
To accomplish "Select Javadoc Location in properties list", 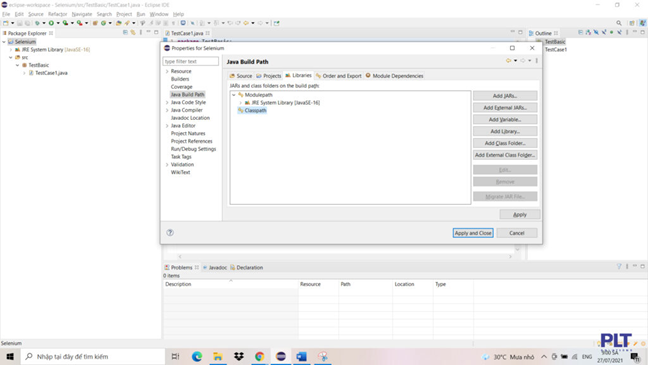I will tap(190, 118).
